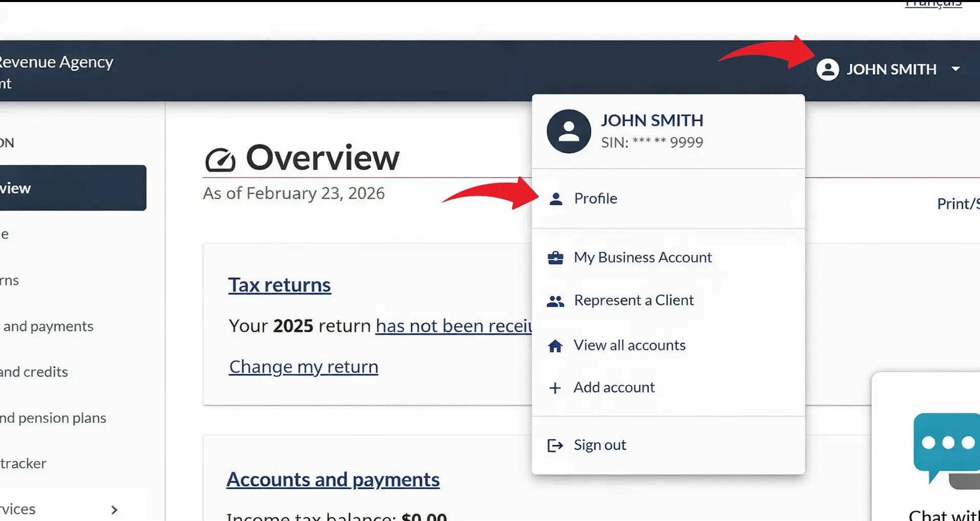The height and width of the screenshot is (521, 980).
Task: Click the person icon next to Profile
Action: (556, 199)
